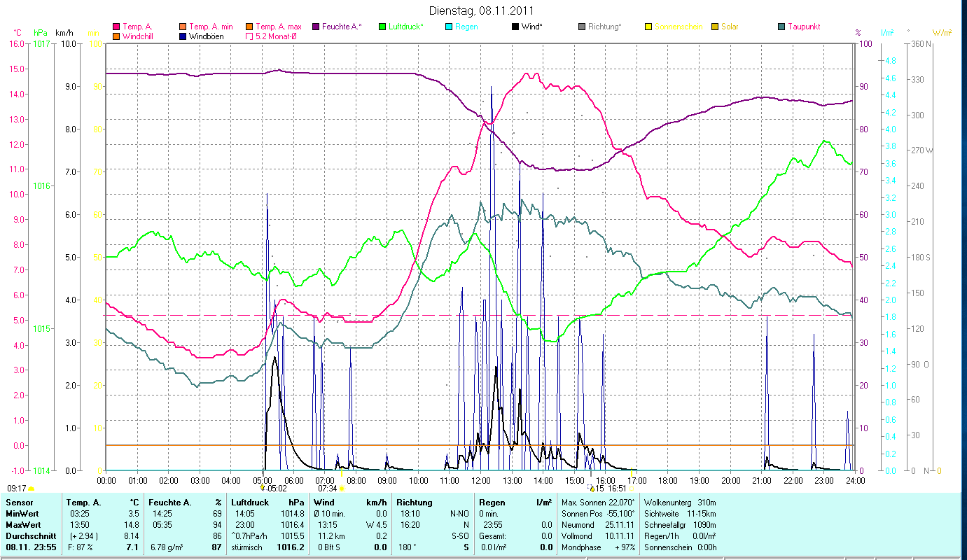
Task: Click the gray Richtung* legend swatch
Action: coord(581,27)
